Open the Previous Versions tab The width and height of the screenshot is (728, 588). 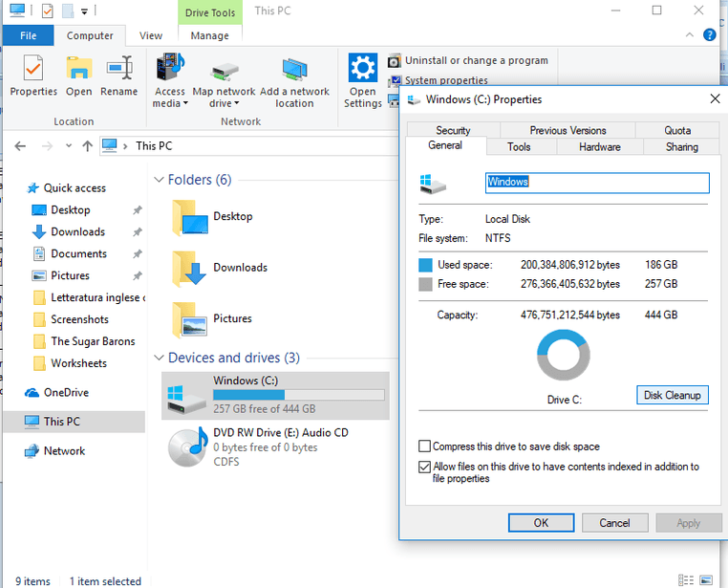[x=567, y=130]
